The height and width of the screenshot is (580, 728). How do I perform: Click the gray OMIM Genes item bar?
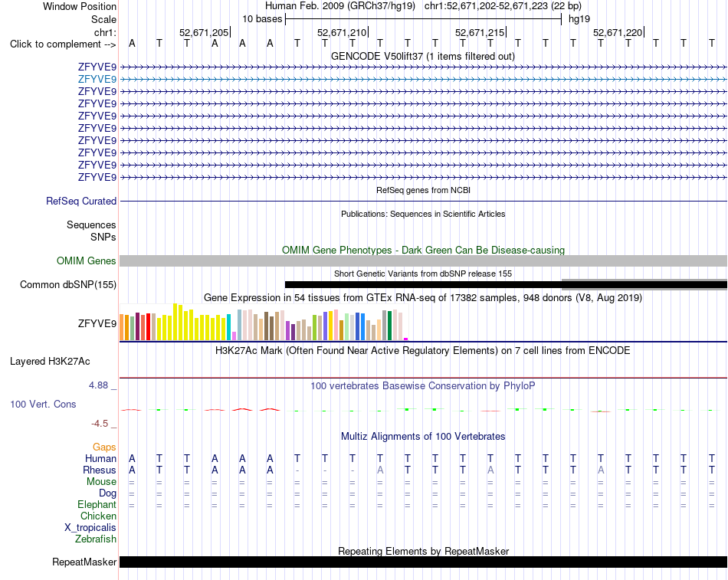423,261
